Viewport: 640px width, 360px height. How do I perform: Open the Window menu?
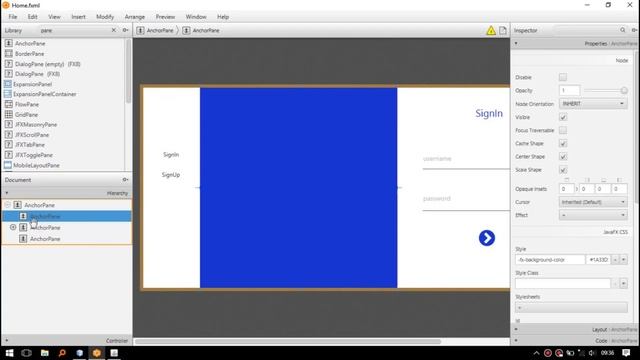tap(196, 17)
